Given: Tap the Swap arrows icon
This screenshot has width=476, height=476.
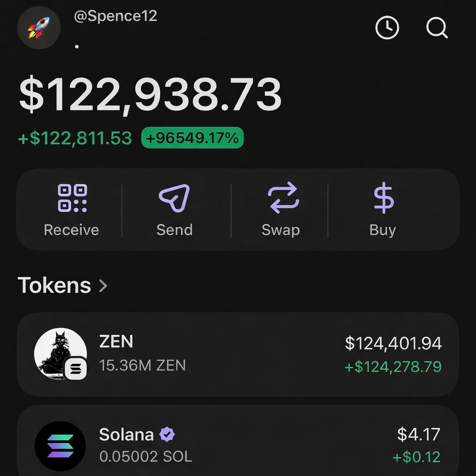Looking at the screenshot, I should tap(283, 198).
